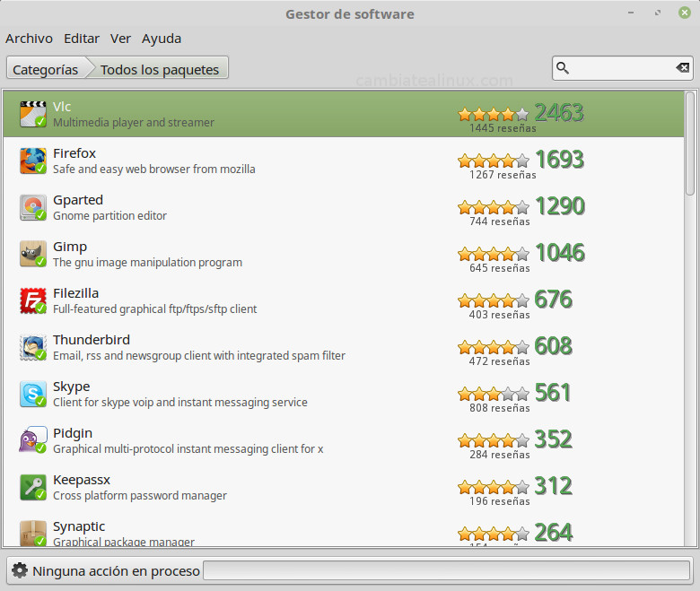
Task: Click the Synaptic box icon
Action: 33,533
